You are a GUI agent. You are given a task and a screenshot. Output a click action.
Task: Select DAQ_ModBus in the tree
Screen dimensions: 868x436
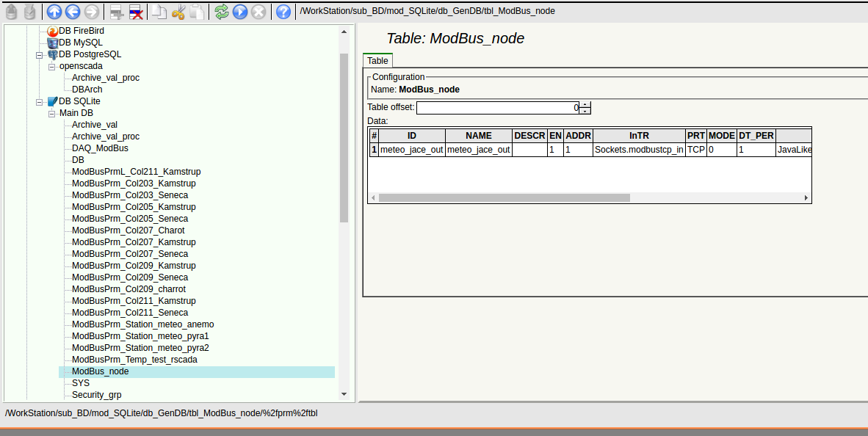pos(100,148)
